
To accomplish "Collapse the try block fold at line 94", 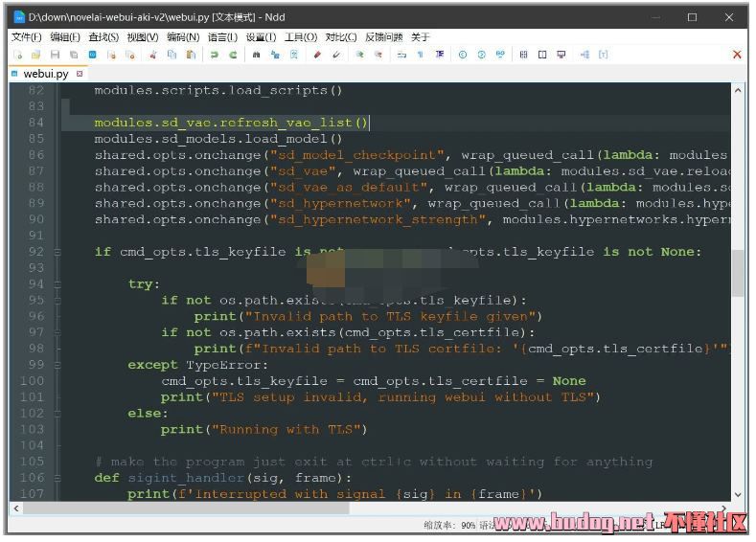I will [57, 284].
